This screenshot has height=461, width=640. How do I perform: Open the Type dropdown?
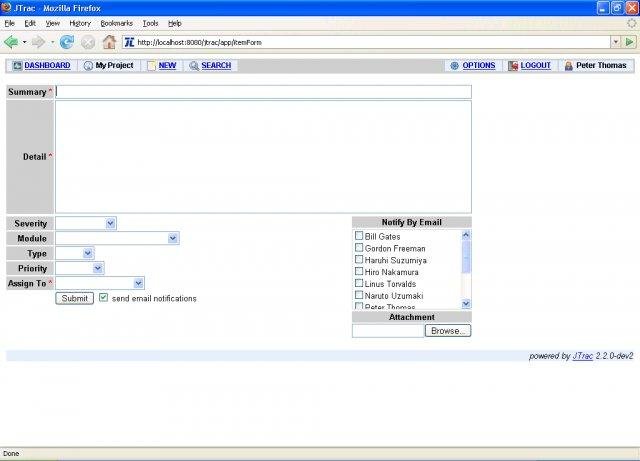tap(88, 253)
